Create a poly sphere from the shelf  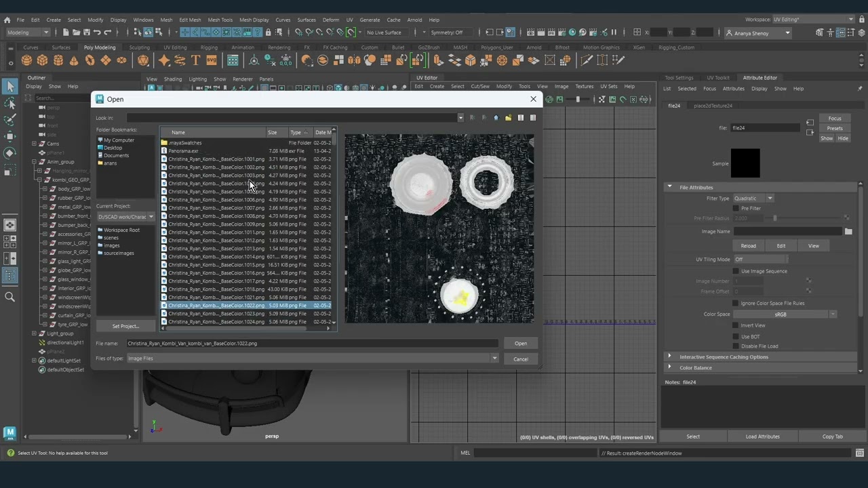[27, 60]
